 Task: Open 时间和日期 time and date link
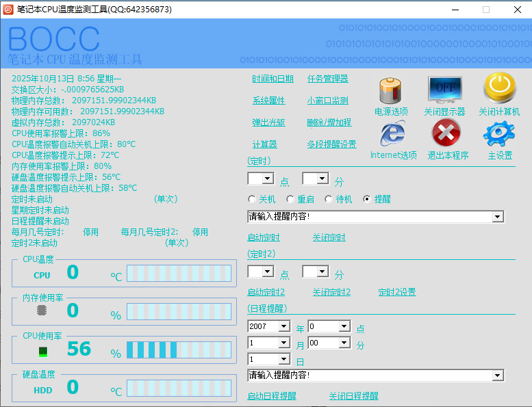pos(273,79)
